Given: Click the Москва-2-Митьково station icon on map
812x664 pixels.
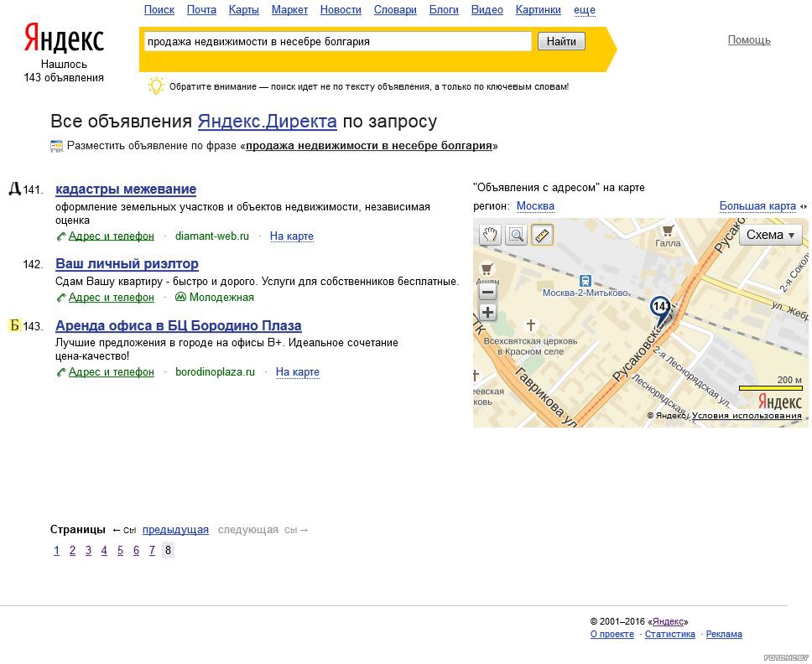Looking at the screenshot, I should 586,281.
